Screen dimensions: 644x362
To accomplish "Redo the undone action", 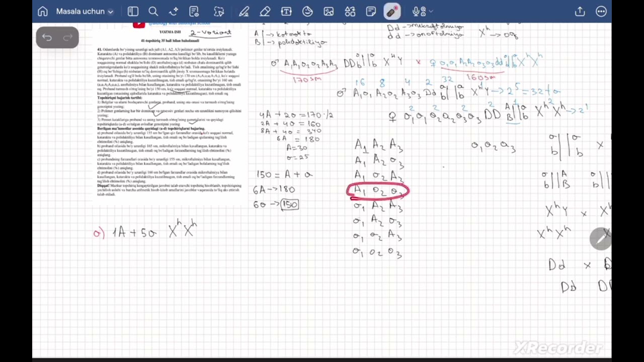I will (68, 38).
